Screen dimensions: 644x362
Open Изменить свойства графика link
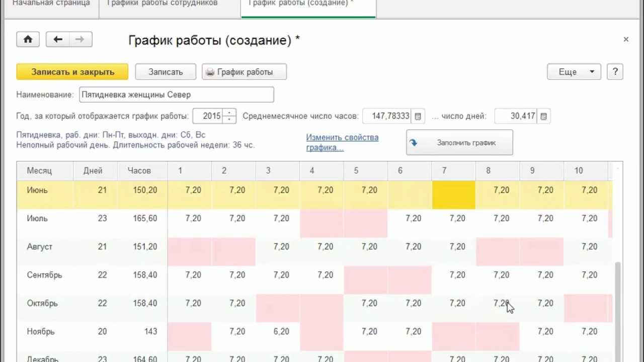coord(342,142)
